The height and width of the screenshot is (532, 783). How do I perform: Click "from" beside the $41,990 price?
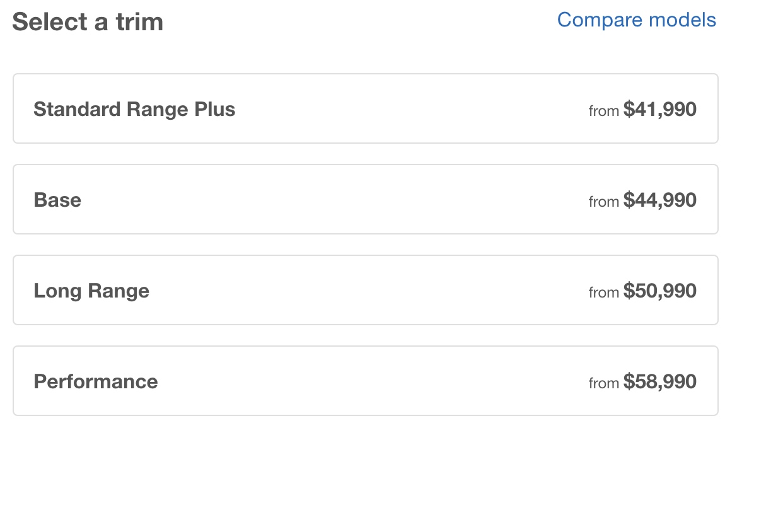pyautogui.click(x=603, y=112)
